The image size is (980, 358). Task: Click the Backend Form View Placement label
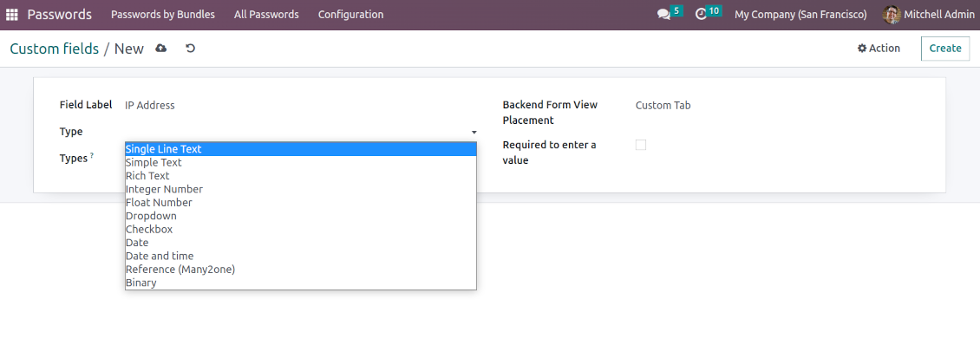tap(550, 113)
